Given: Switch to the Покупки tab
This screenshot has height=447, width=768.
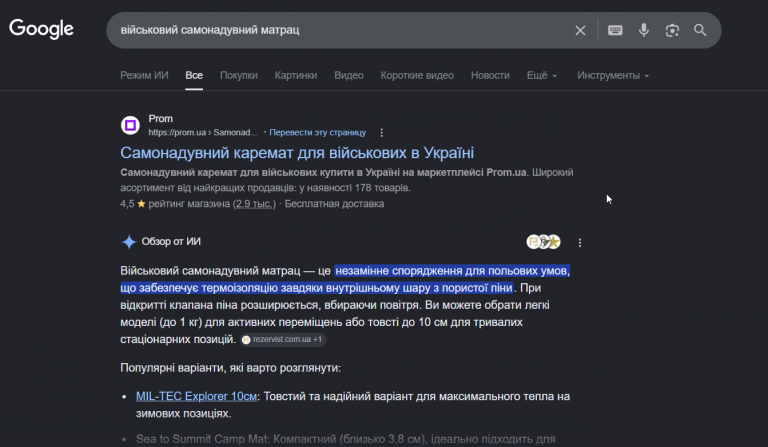Looking at the screenshot, I should click(239, 75).
